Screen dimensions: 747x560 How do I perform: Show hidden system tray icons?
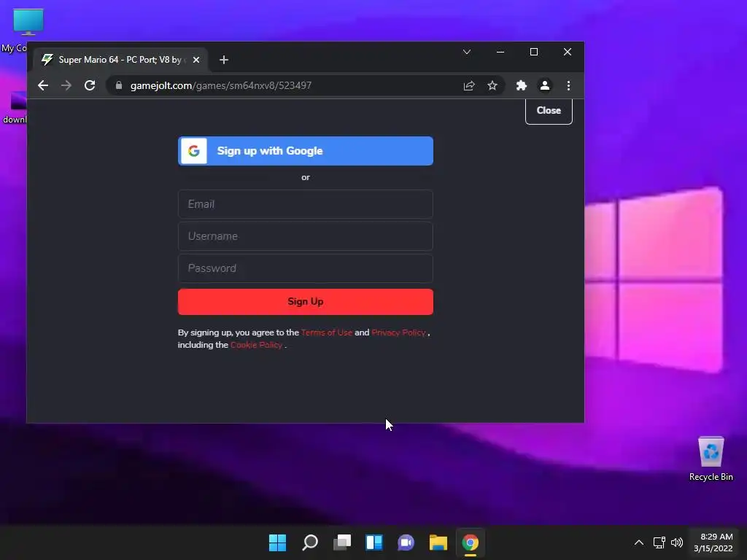pos(639,542)
